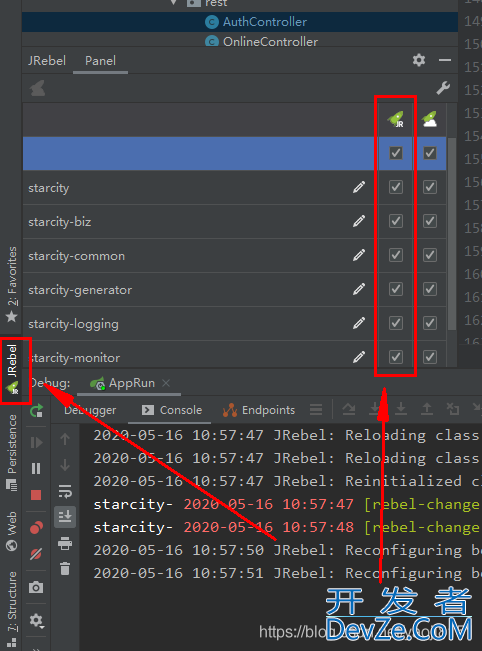This screenshot has height=651, width=482.
Task: Toggle scroll to end of console
Action: (x=65, y=517)
